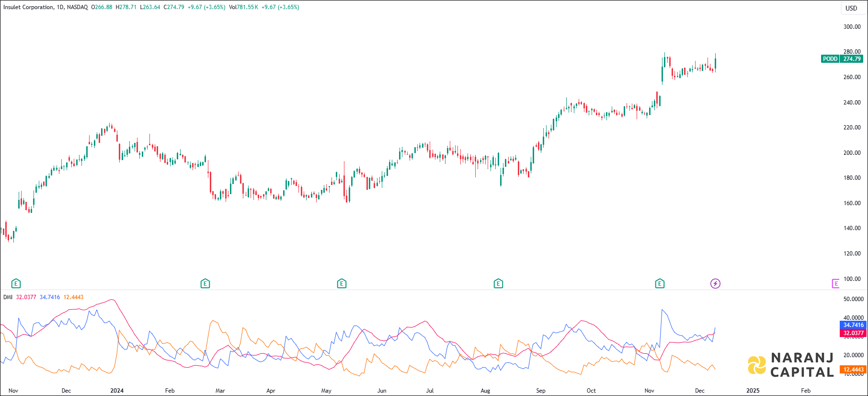Open the earnings marker below May 2024
This screenshot has width=868, height=396.
pos(342,284)
